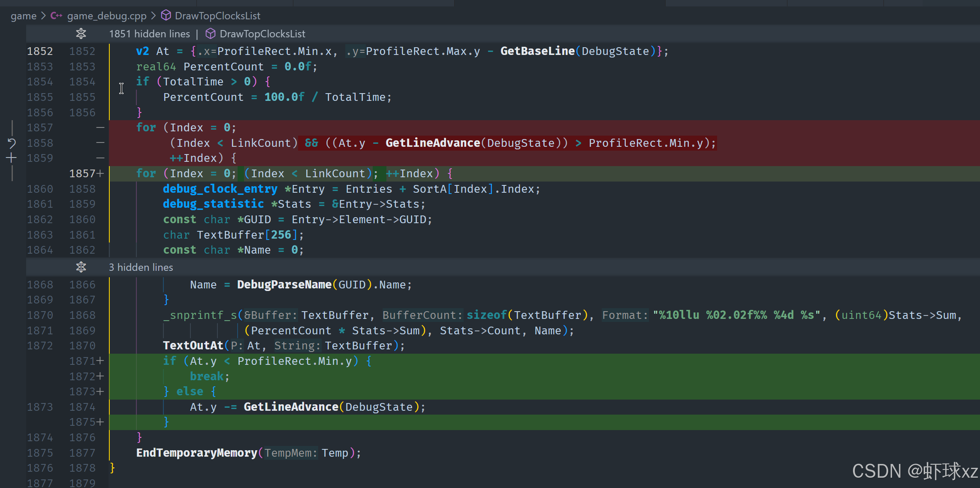Click the revert change arrow icon in gutter
Viewport: 980px width, 488px height.
(x=12, y=143)
